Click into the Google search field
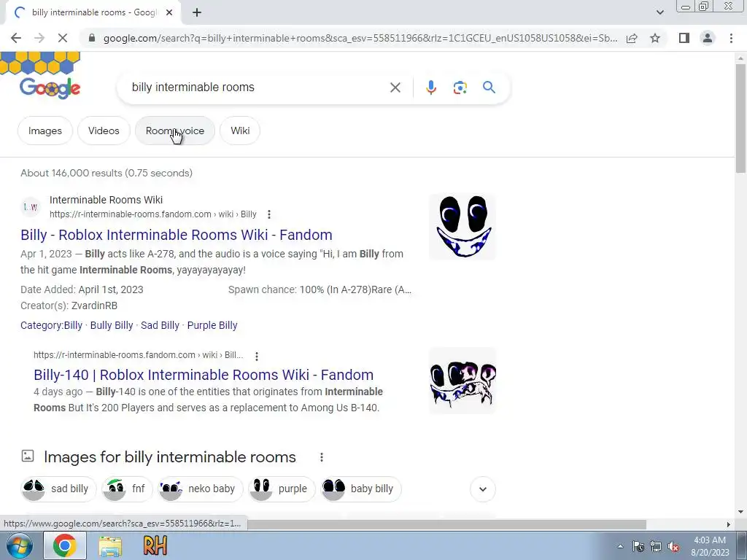This screenshot has height=560, width=747. click(258, 87)
